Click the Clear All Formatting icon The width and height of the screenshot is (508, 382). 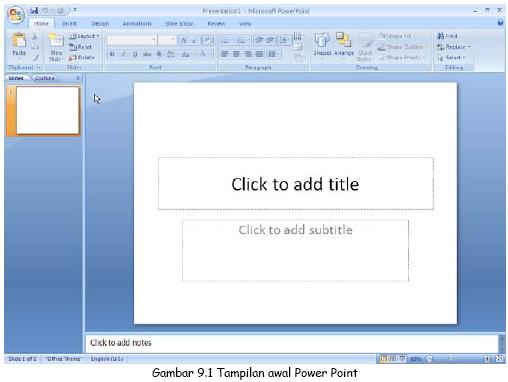(x=207, y=41)
